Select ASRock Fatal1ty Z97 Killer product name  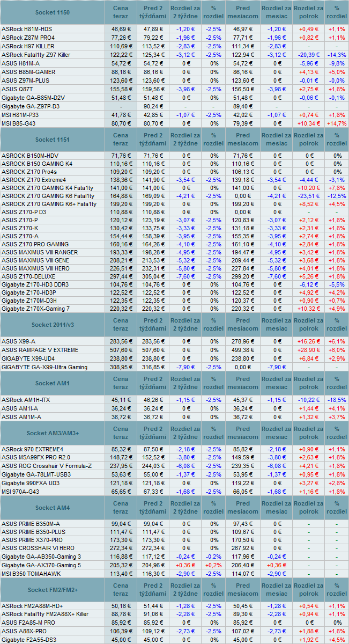coord(36,55)
